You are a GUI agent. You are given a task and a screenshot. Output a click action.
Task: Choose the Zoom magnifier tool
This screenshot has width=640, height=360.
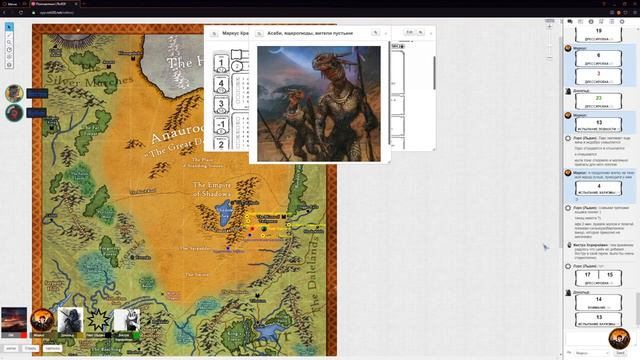click(9, 42)
